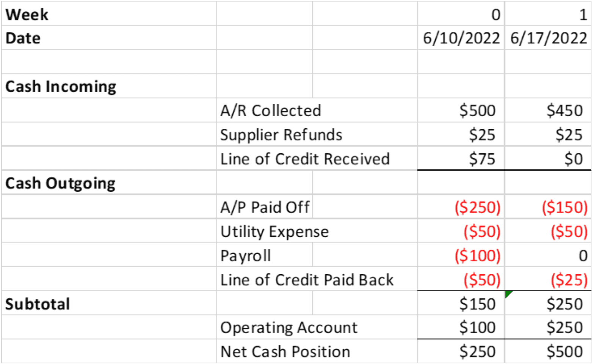The image size is (593, 364).
Task: Select the "Date" label cell
Action: pyautogui.click(x=23, y=38)
